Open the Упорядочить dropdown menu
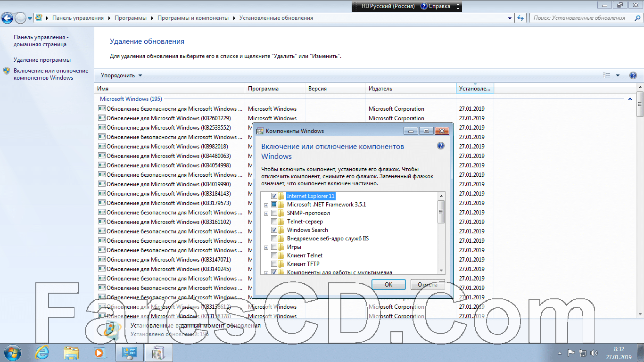Viewport: 644px width, 362px height. coord(121,75)
